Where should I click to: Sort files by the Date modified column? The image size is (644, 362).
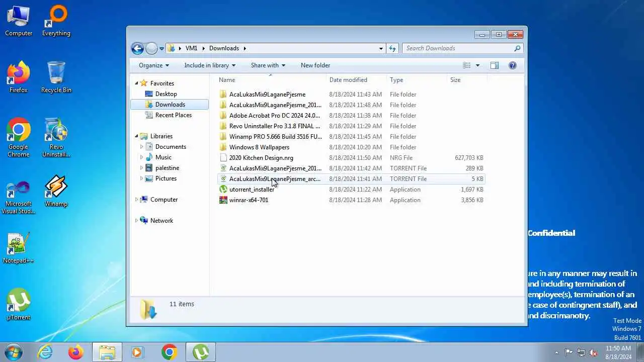(x=357, y=80)
